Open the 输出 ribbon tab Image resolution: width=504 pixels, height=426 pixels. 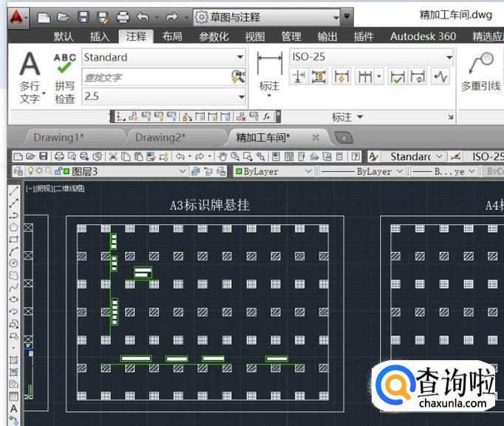(327, 36)
